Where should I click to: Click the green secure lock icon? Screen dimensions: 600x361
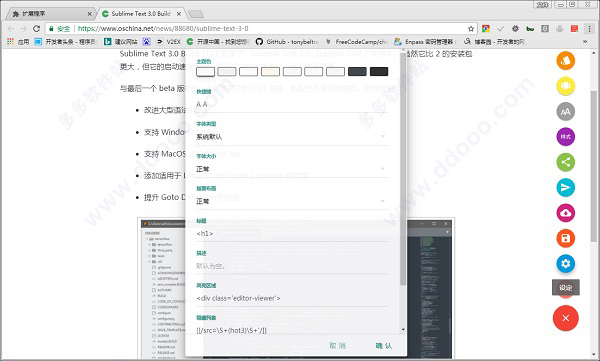pos(51,29)
